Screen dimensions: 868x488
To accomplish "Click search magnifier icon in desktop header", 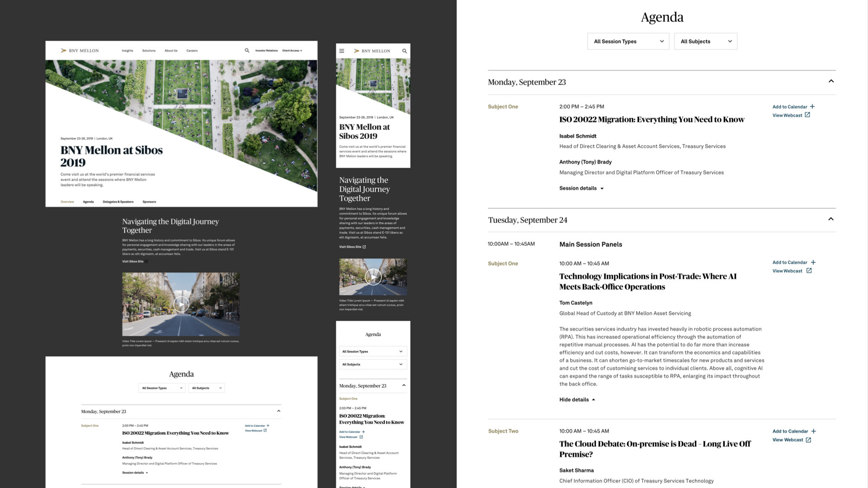I will click(247, 51).
